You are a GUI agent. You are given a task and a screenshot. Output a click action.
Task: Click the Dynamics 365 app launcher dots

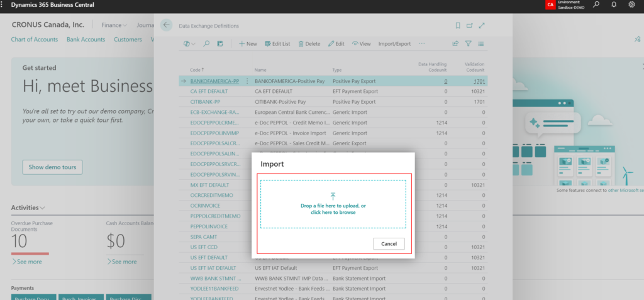(2, 5)
